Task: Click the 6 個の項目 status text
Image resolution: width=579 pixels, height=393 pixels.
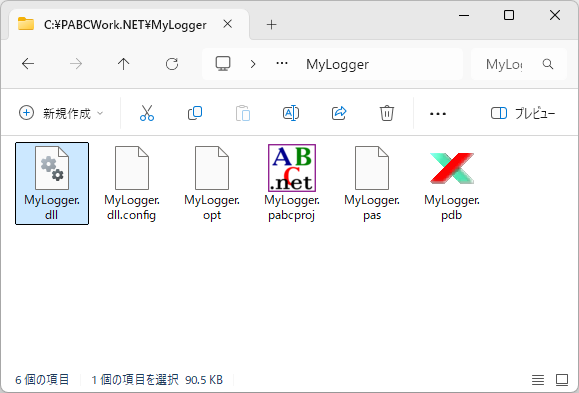Action: click(x=42, y=380)
